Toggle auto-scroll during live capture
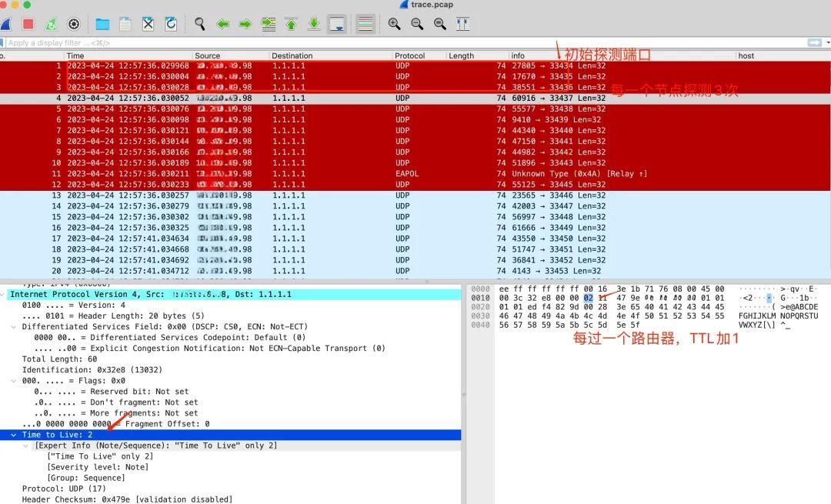Viewport: 831px width, 504px height. [336, 24]
